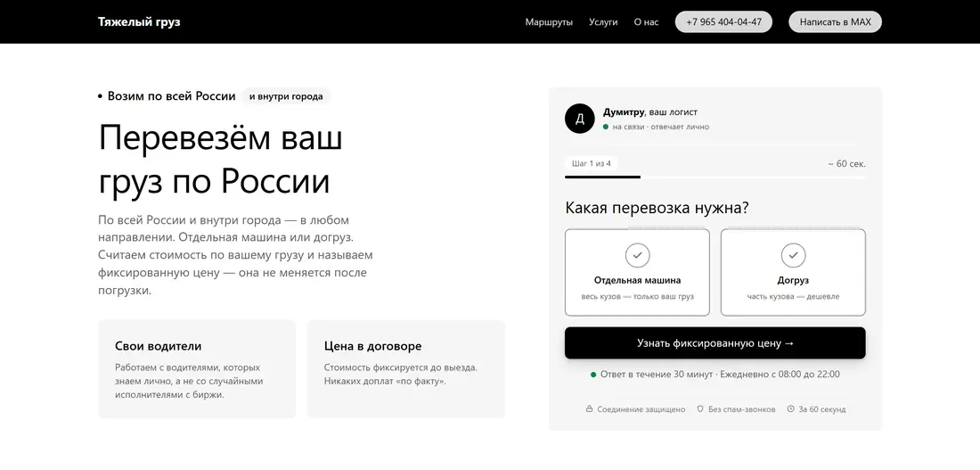
Task: Click the и внутри города badge
Action: click(286, 96)
